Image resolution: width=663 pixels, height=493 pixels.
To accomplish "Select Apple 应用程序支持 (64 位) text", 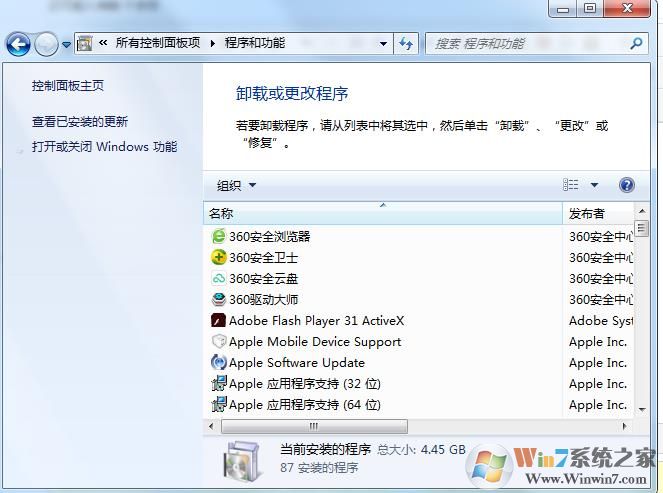I will tap(305, 405).
